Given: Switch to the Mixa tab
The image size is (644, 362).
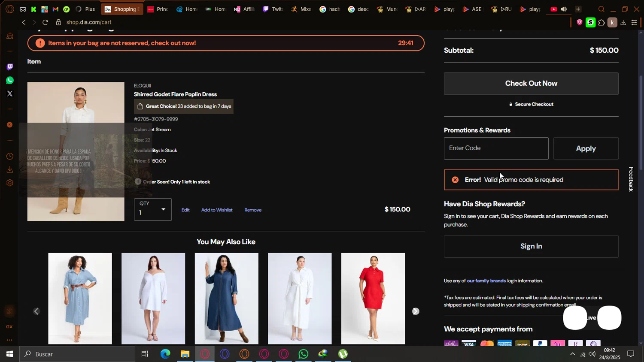Looking at the screenshot, I should (x=301, y=9).
